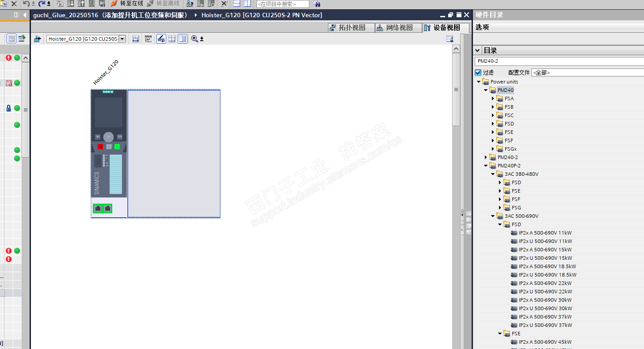Click the 转至离线 go offline button
This screenshot has height=349, width=644.
(163, 4)
